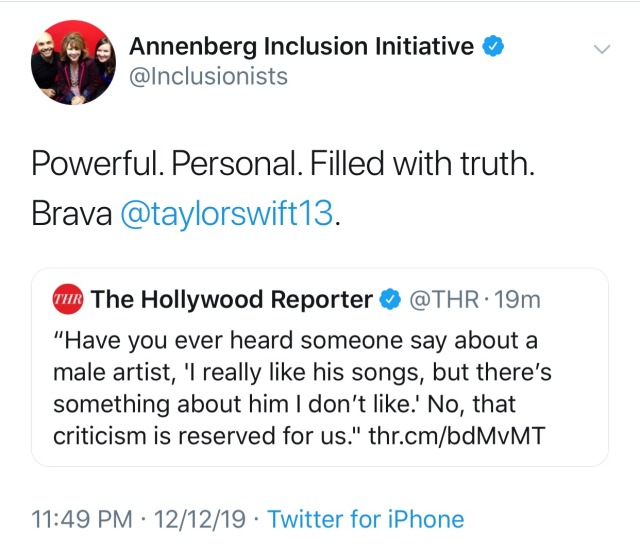Click the word 'Brava' in the tweet
This screenshot has width=640, height=552.
point(66,215)
